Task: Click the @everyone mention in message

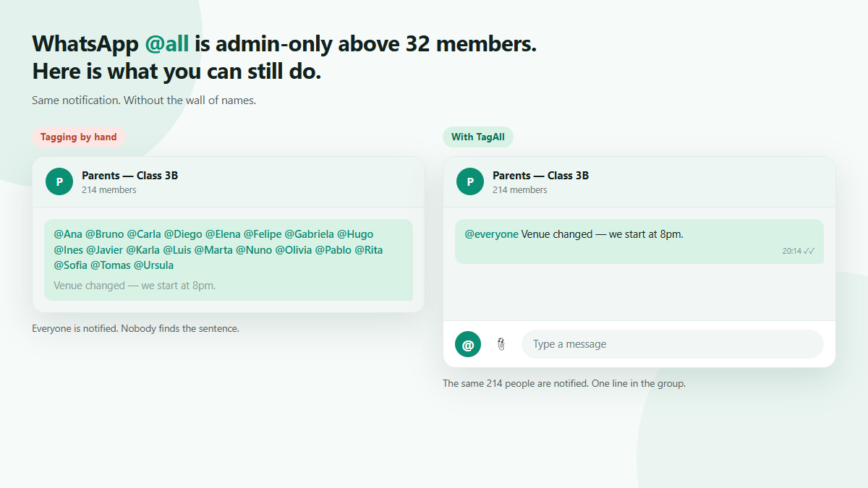Action: 491,234
